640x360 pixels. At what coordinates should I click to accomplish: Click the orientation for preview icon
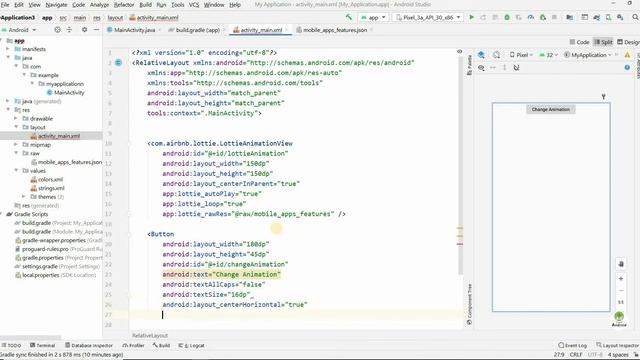[496, 55]
